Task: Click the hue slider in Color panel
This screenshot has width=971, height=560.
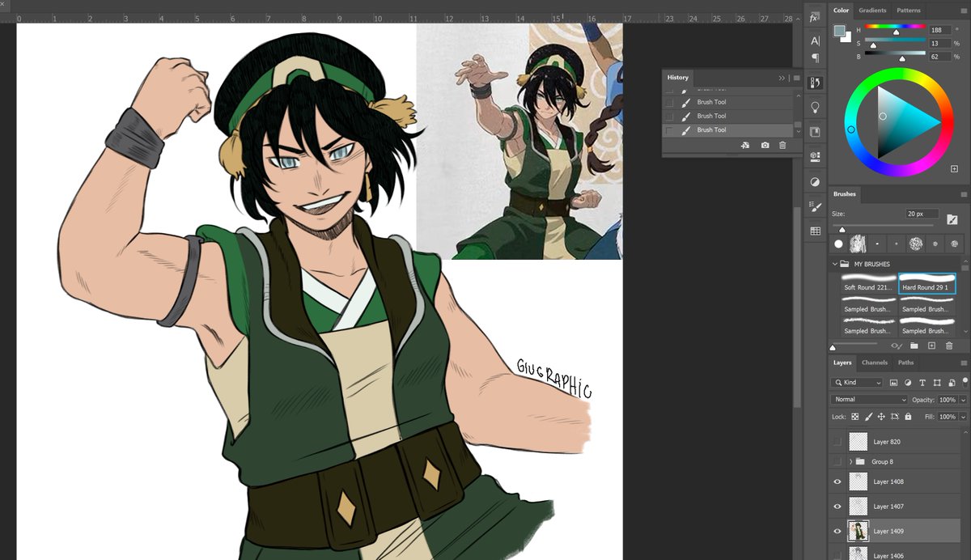Action: tap(895, 28)
